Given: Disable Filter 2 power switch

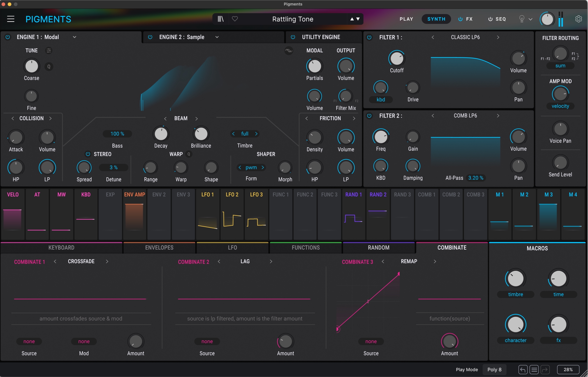Looking at the screenshot, I should (369, 115).
